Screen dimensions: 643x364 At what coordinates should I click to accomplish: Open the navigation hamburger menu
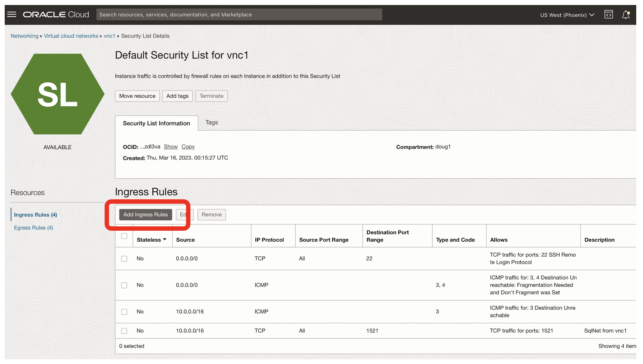coord(11,14)
